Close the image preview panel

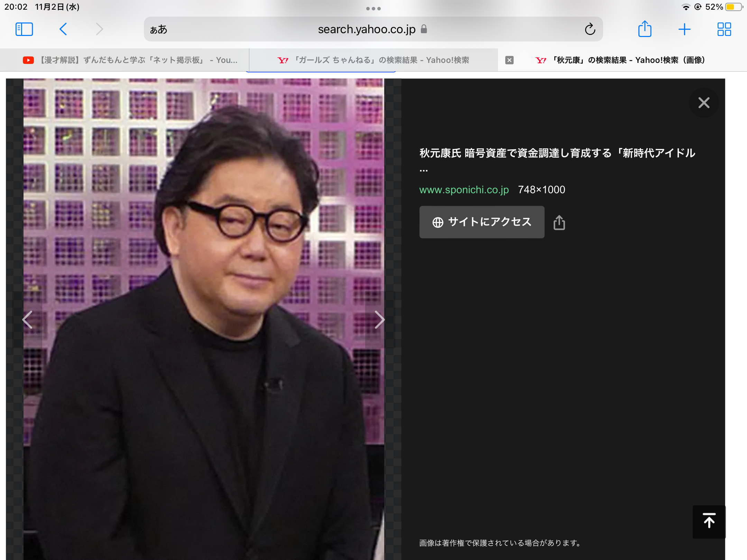click(x=703, y=103)
